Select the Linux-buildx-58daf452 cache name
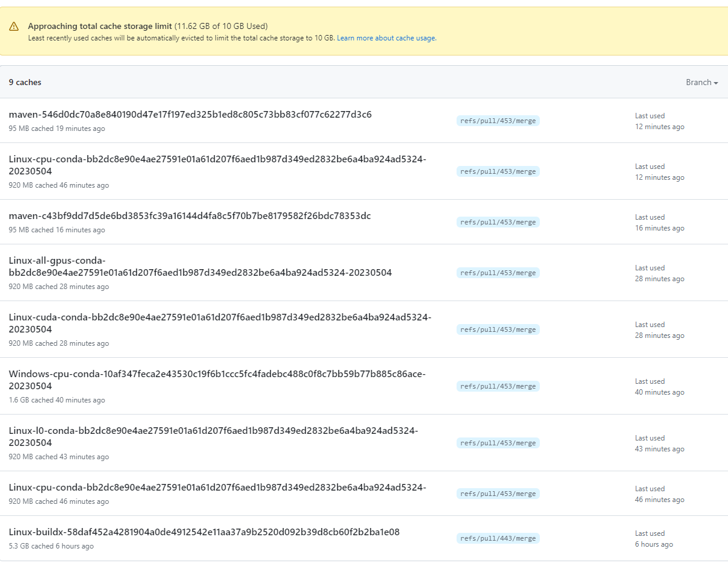 (x=204, y=532)
